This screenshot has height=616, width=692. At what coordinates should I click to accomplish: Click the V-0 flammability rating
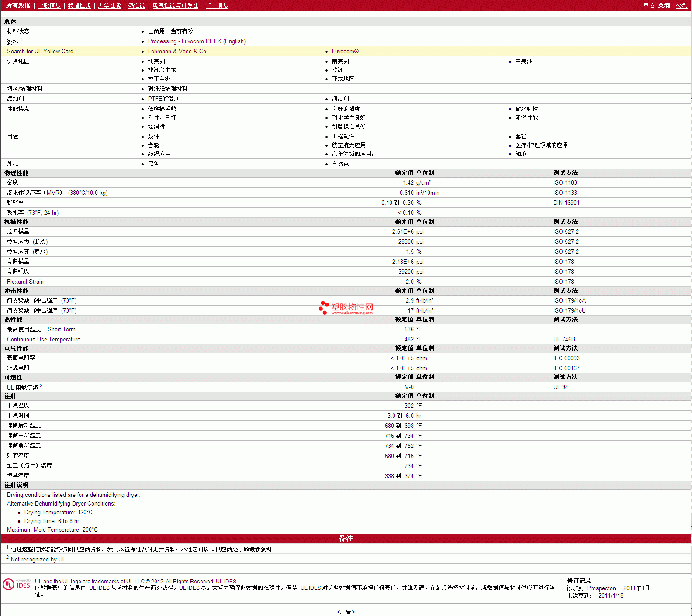click(409, 387)
